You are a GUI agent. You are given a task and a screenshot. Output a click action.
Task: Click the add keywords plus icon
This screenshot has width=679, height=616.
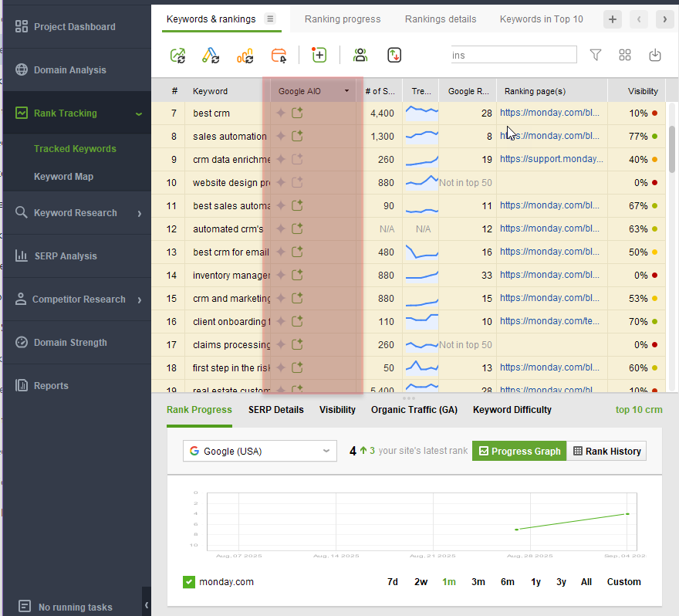pyautogui.click(x=319, y=55)
